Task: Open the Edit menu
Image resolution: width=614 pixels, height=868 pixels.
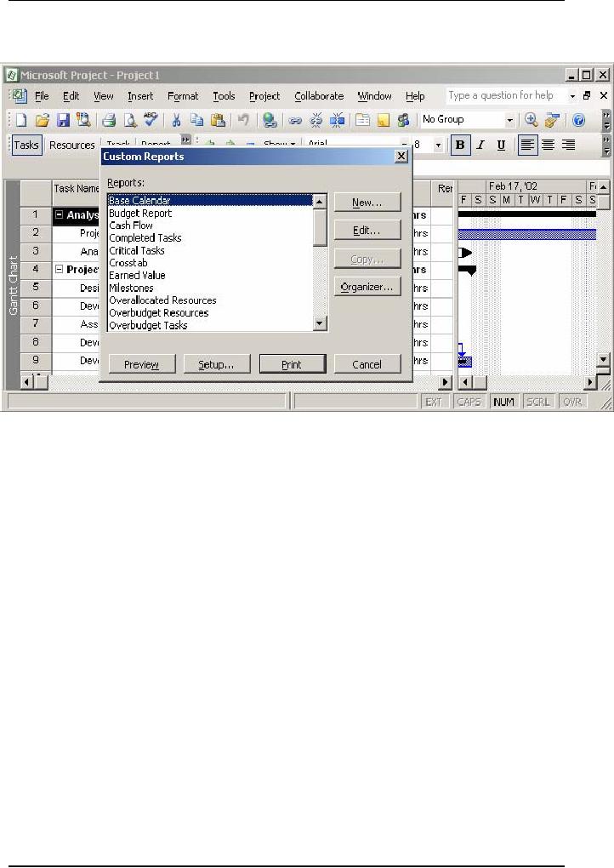Action: (x=71, y=96)
